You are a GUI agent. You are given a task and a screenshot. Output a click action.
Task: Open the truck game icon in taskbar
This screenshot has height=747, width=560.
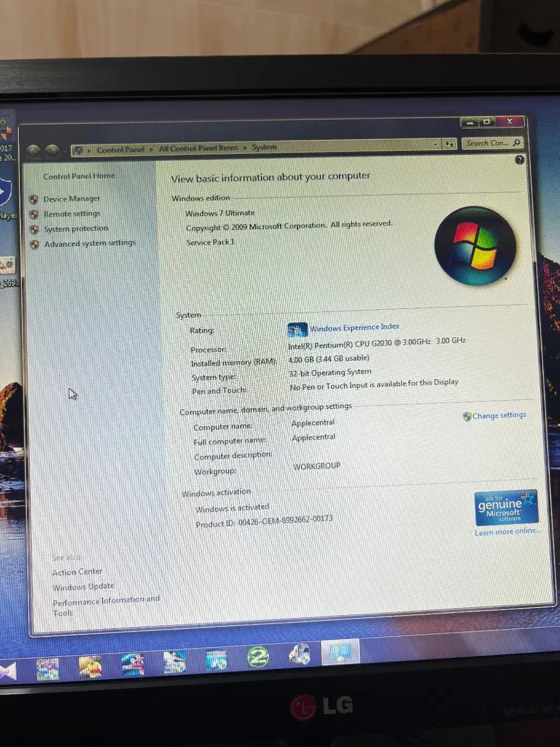300,654
